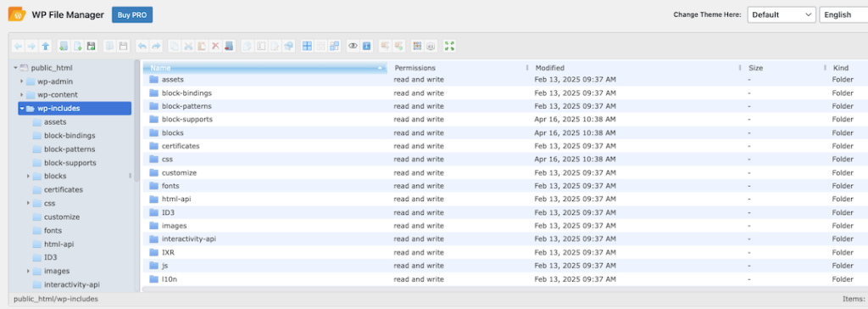This screenshot has width=868, height=309.
Task: Expand the wp-admin tree folder
Action: click(x=21, y=81)
